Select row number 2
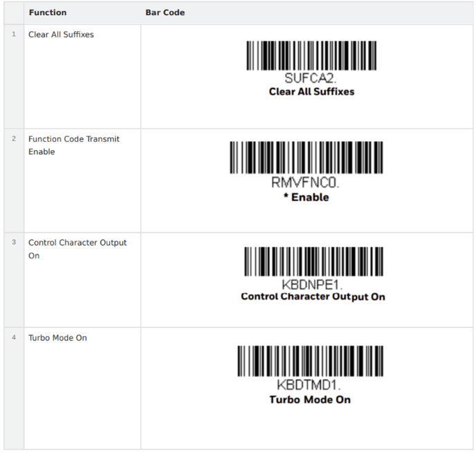Image resolution: width=476 pixels, height=453 pixels. coord(14,139)
